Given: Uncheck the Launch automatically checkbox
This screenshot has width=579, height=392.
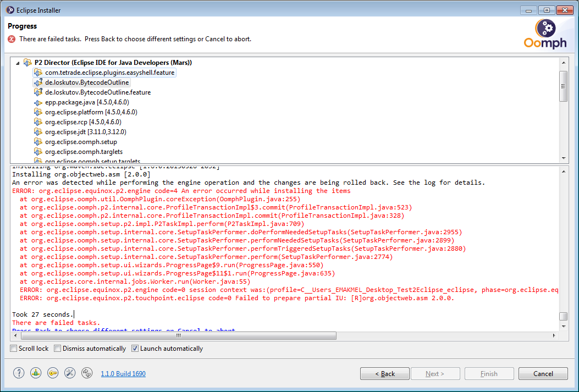Looking at the screenshot, I should click(x=135, y=349).
